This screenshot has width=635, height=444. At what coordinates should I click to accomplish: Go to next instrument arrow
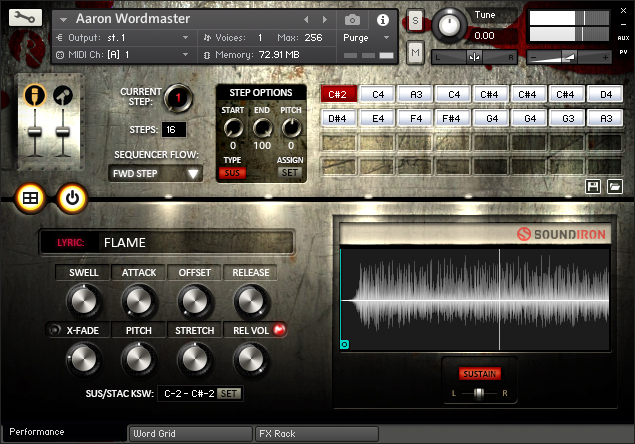click(325, 19)
